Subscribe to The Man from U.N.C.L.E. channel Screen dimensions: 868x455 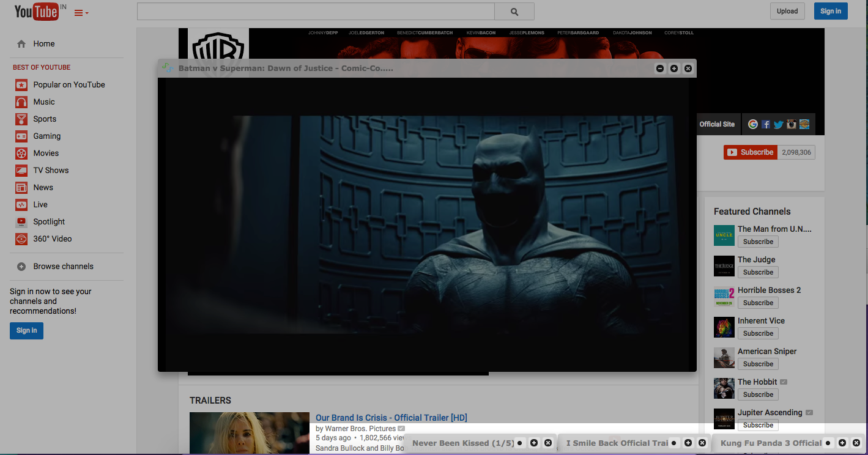758,242
